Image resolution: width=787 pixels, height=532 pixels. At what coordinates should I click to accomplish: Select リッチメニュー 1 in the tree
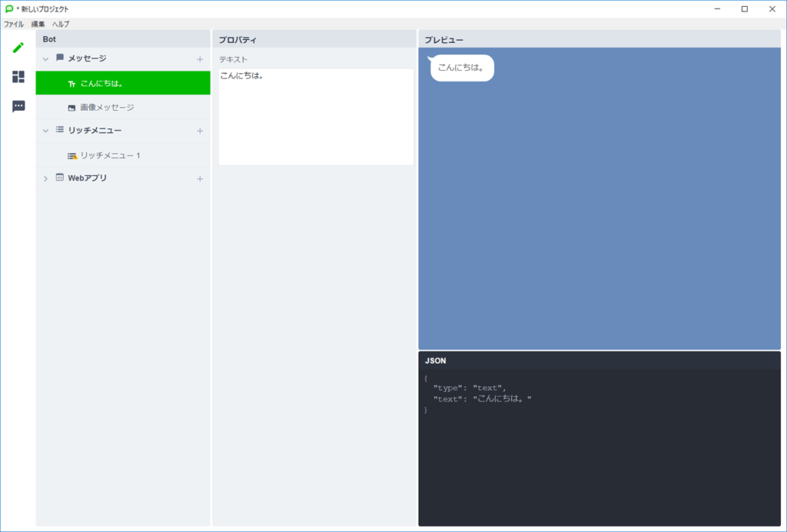pyautogui.click(x=110, y=156)
